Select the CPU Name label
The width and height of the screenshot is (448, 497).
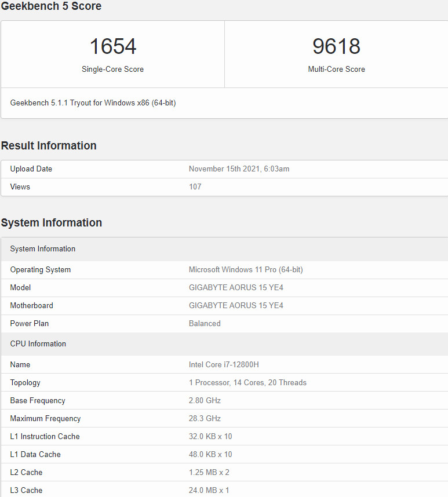click(x=20, y=364)
